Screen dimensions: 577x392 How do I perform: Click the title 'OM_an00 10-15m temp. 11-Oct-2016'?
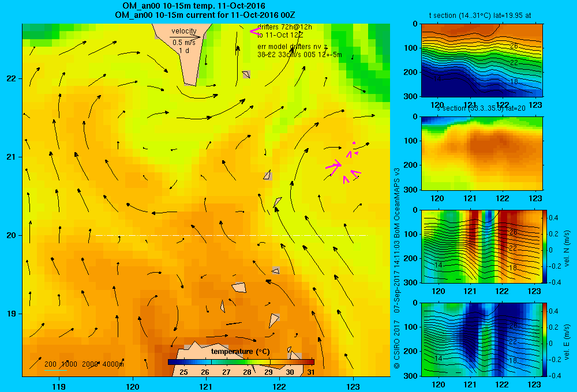pos(193,6)
